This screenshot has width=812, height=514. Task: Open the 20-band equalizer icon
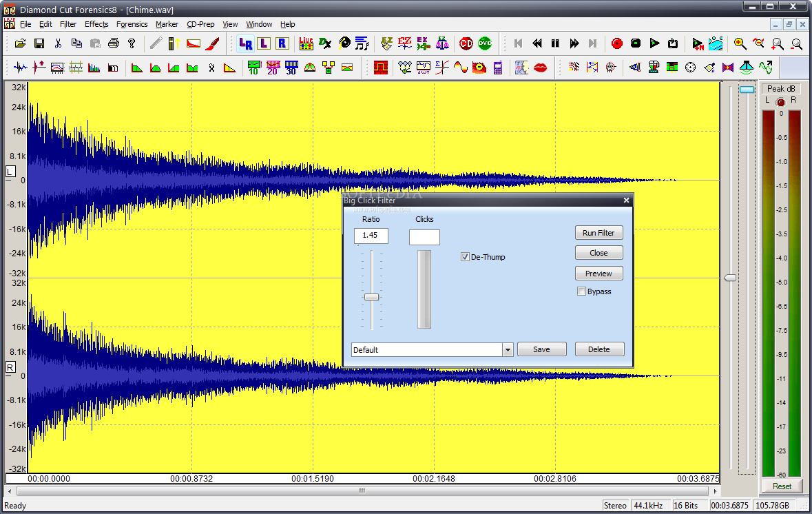[x=273, y=68]
